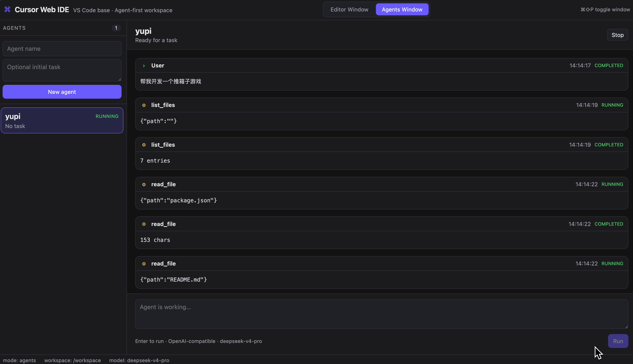Click the gear icon on the first list_files entry
The height and width of the screenshot is (364, 633).
coord(144,105)
